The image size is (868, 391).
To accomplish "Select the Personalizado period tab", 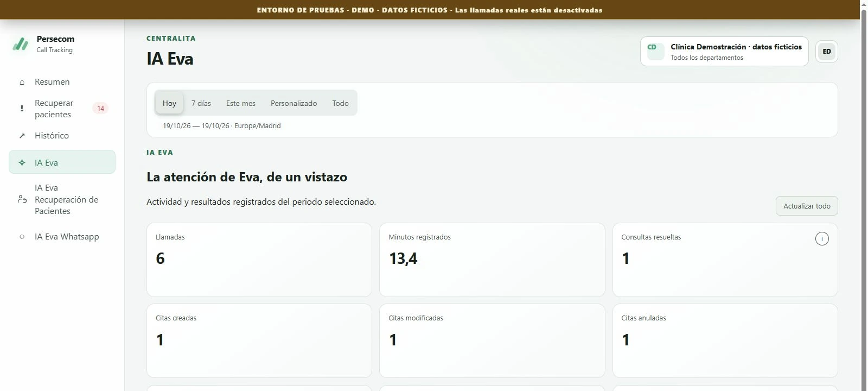I will pos(293,103).
